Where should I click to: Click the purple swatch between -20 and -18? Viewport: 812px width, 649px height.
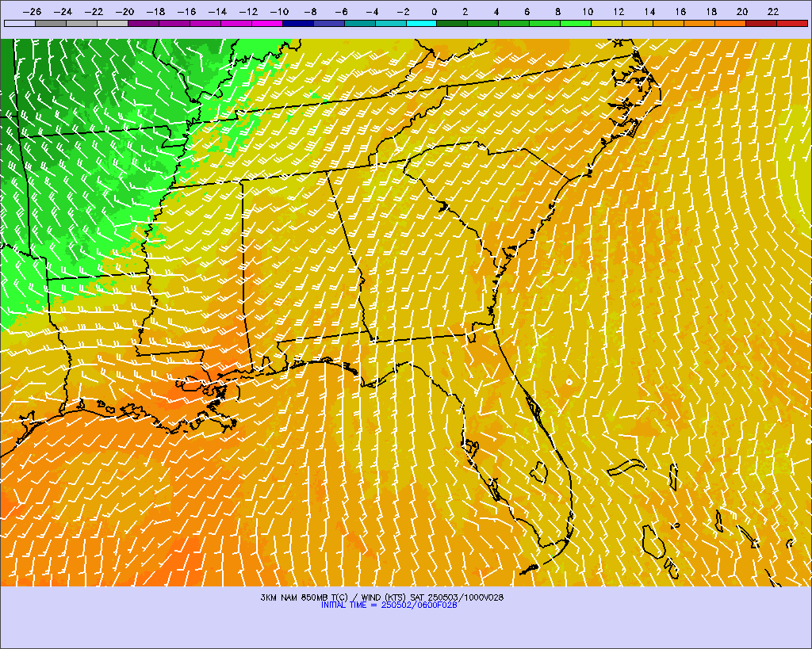click(x=144, y=23)
